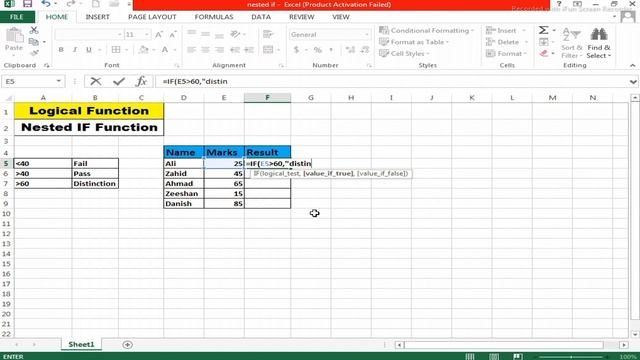
Task: Open Cell Styles dropdown
Action: [x=404, y=53]
